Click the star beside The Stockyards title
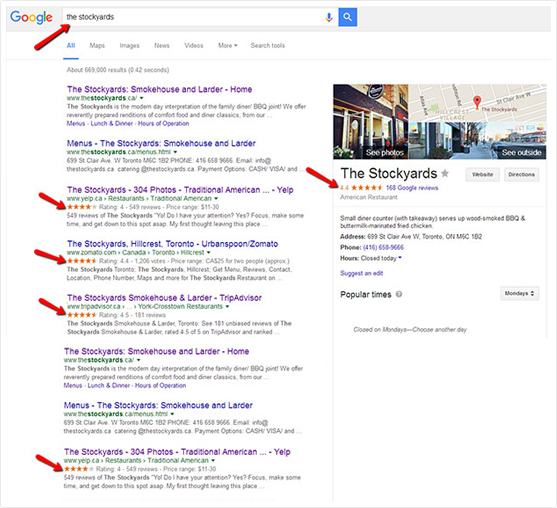 [445, 173]
